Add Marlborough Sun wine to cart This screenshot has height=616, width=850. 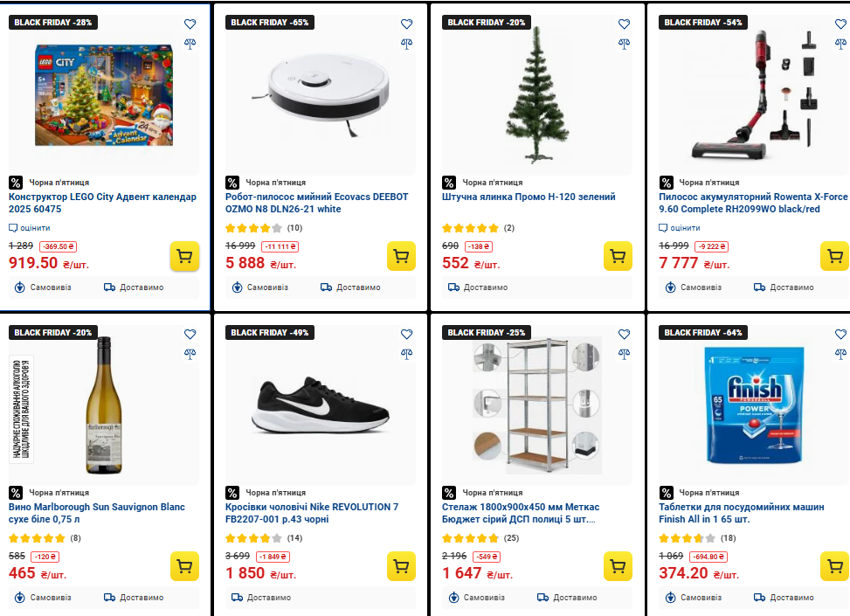point(184,566)
